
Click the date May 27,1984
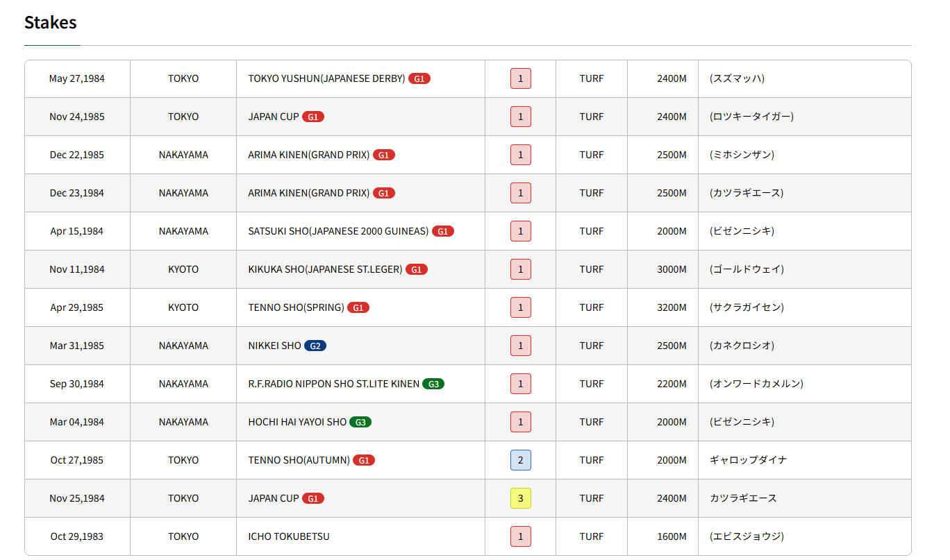pyautogui.click(x=77, y=78)
